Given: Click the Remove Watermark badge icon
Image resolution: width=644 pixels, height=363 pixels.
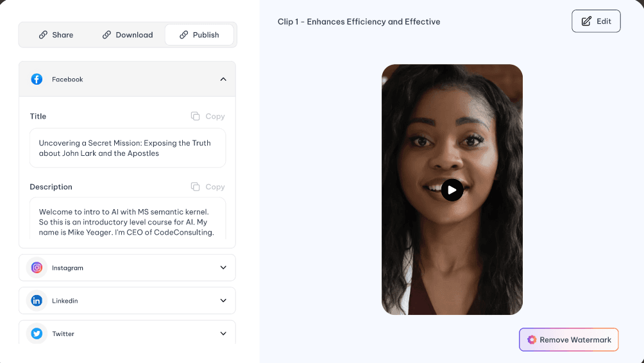Looking at the screenshot, I should [x=532, y=340].
